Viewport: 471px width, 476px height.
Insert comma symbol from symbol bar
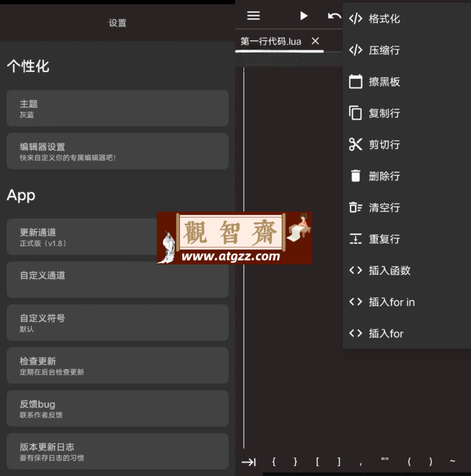click(x=361, y=463)
